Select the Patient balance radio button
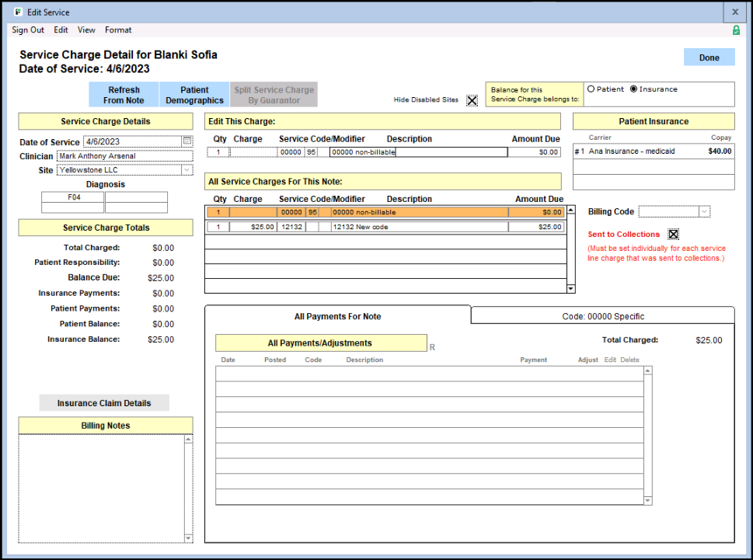 [591, 89]
